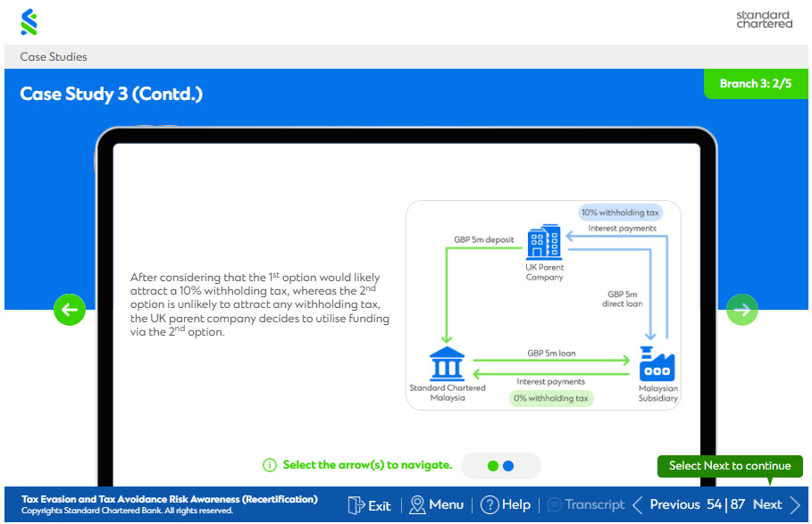Click 'Interest payments' label above blue arrow
Image resolution: width=812 pixels, height=524 pixels.
622,229
